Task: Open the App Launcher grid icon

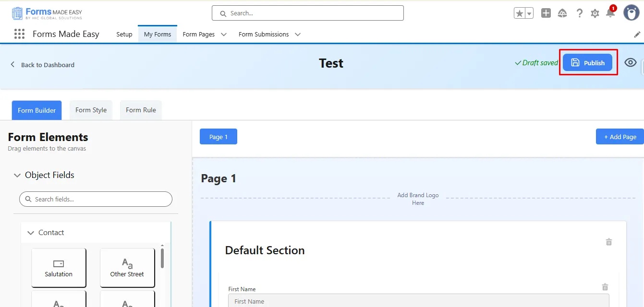Action: coord(19,34)
